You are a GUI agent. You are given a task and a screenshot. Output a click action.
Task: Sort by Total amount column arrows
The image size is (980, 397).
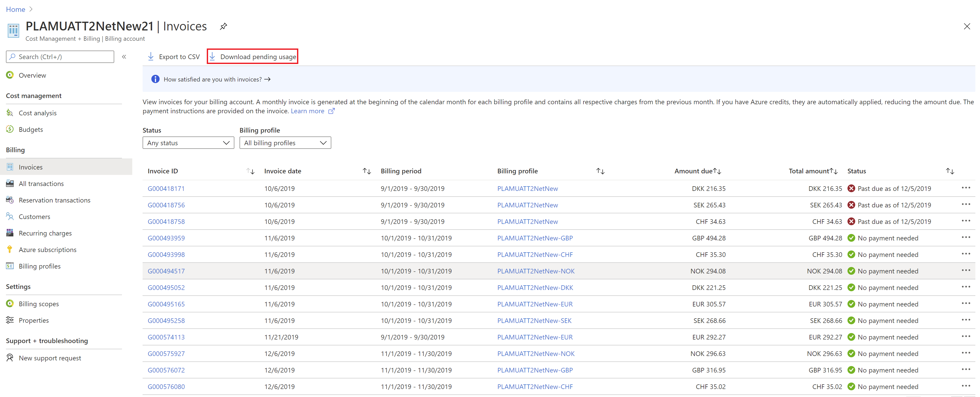point(834,171)
